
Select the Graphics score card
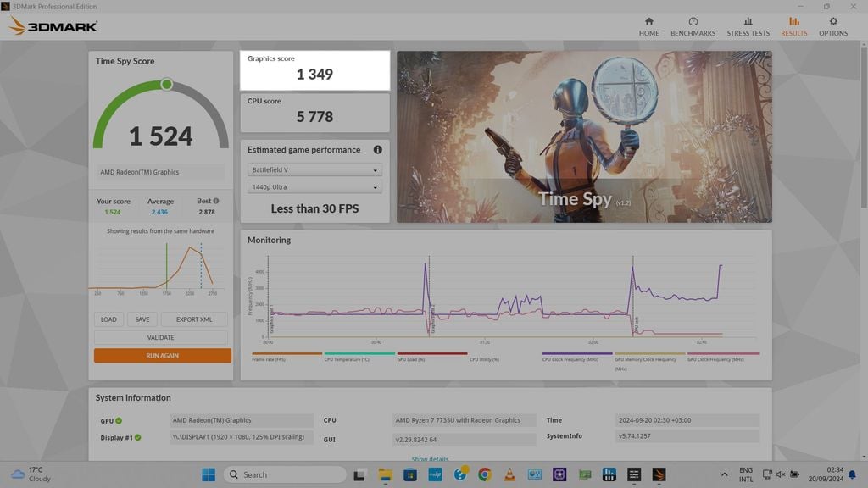pos(314,70)
